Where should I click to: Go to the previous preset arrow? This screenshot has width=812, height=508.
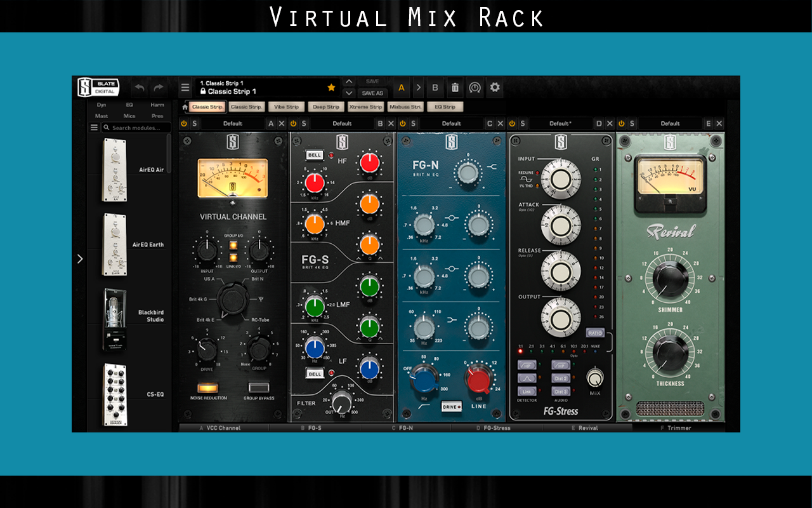coord(349,82)
